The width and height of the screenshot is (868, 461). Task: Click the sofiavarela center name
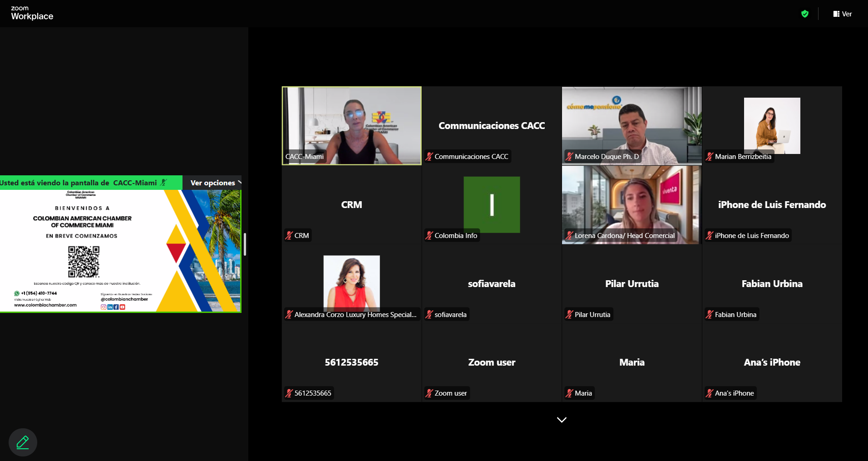(492, 284)
